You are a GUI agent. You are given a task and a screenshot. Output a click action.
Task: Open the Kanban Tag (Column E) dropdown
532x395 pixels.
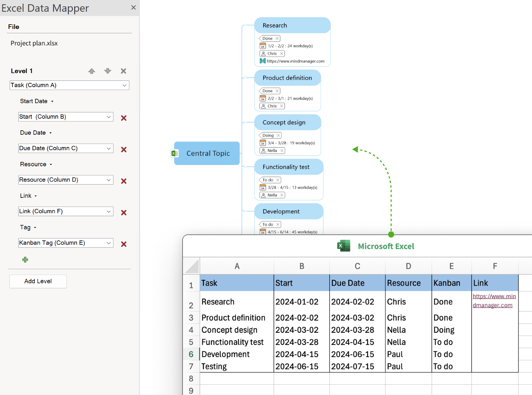tap(108, 243)
